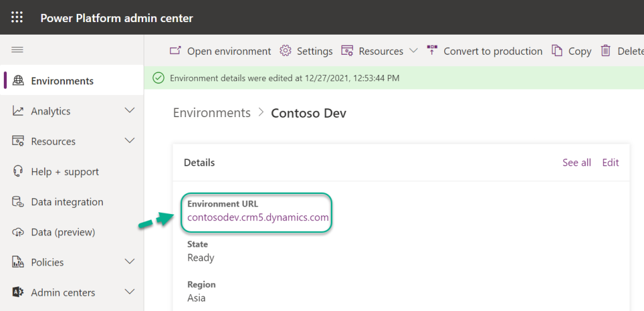This screenshot has height=311, width=644.
Task: Click the Analytics chart icon
Action: [18, 111]
